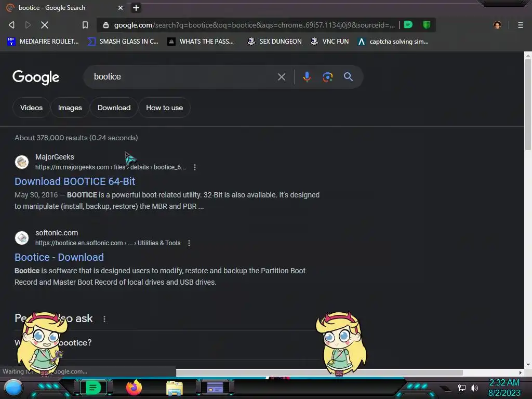The height and width of the screenshot is (399, 532).
Task: Open more options for the softonic.com result
Action: [189, 243]
